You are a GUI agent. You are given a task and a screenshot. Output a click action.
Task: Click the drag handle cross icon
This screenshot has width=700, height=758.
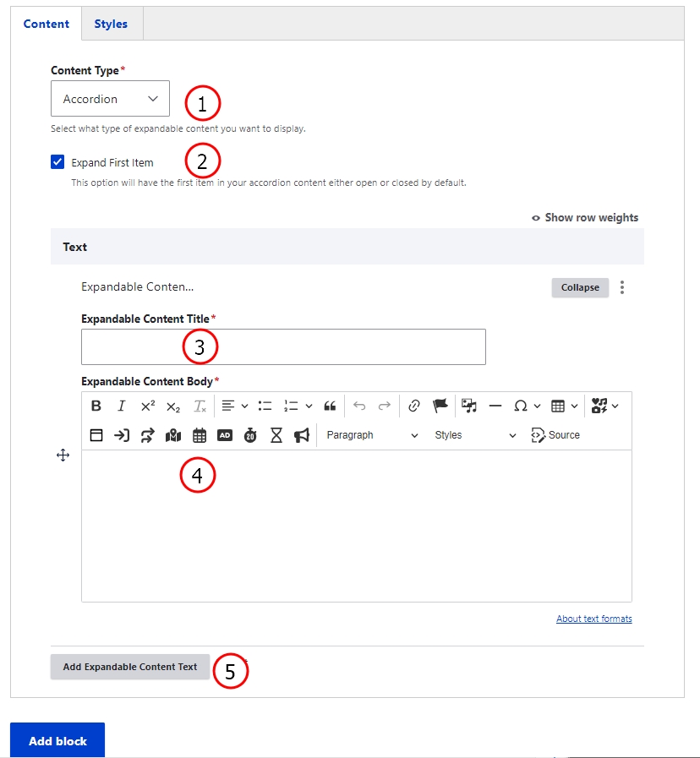[x=63, y=455]
